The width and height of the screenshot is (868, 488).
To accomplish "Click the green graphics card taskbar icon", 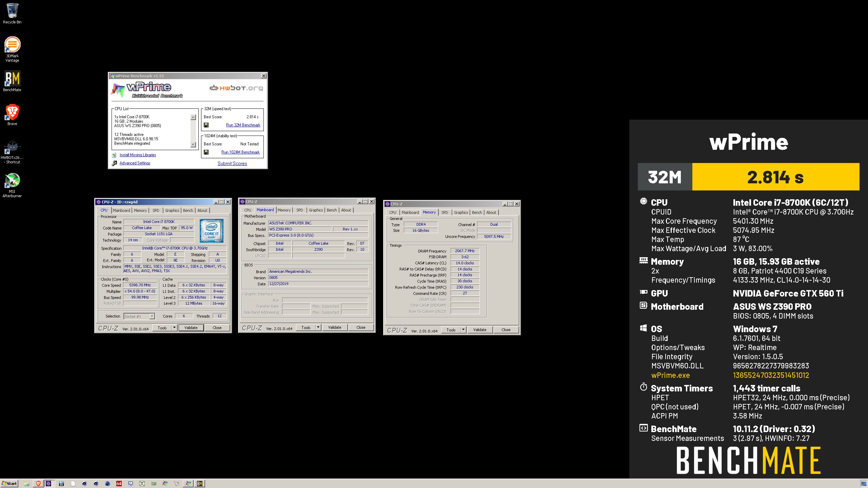I will 154,484.
